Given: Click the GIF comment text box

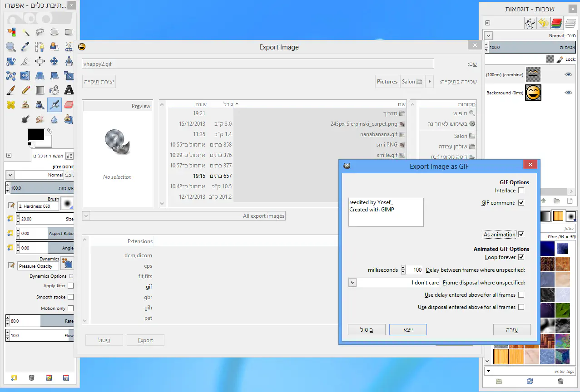Looking at the screenshot, I should click(x=386, y=212).
